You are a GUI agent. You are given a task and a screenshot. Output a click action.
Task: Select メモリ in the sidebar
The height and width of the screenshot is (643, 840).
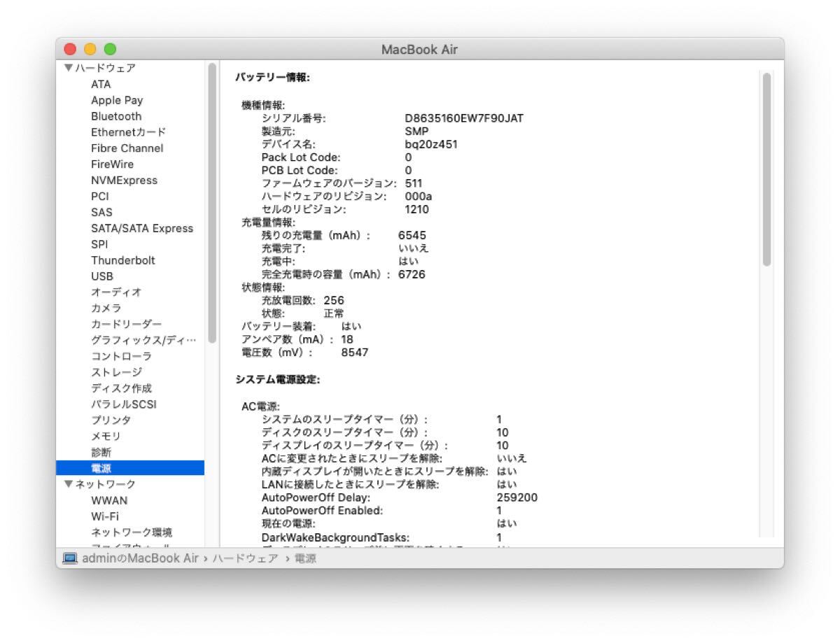pos(106,437)
